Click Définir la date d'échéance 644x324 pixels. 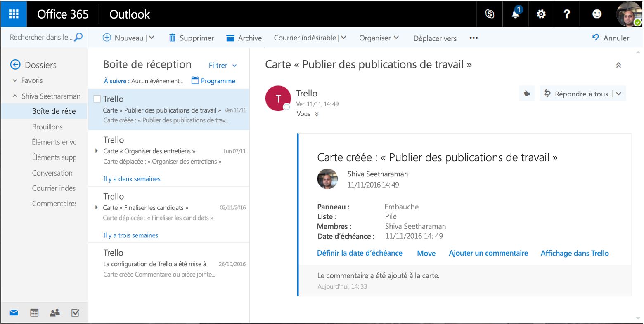(x=360, y=253)
